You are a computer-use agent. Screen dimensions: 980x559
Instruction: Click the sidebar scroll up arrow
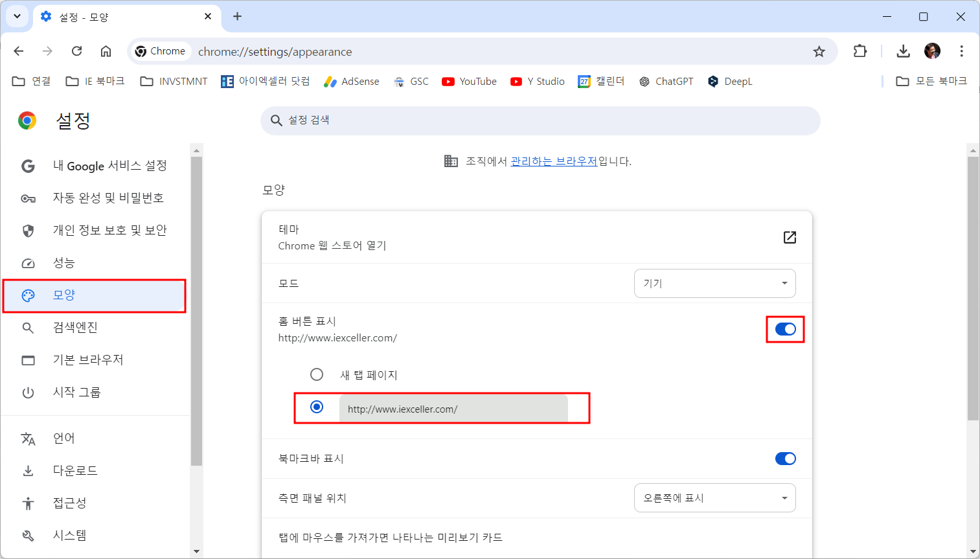click(197, 150)
